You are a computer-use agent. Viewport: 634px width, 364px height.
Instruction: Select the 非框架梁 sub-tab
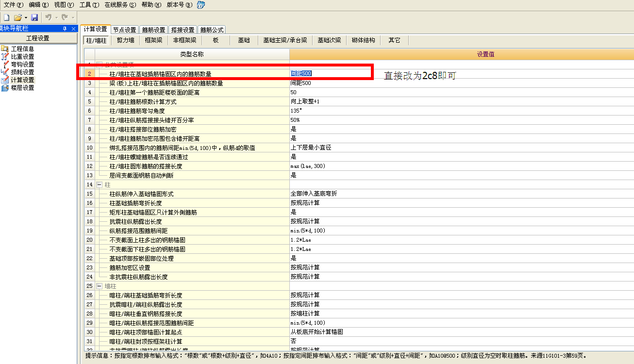184,40
